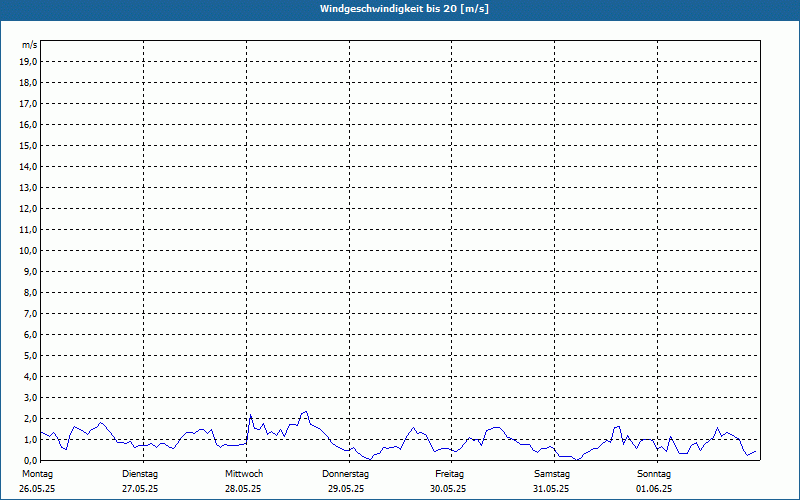Select the 10,0 y-axis value
Image resolution: width=800 pixels, height=500 pixels.
click(28, 251)
